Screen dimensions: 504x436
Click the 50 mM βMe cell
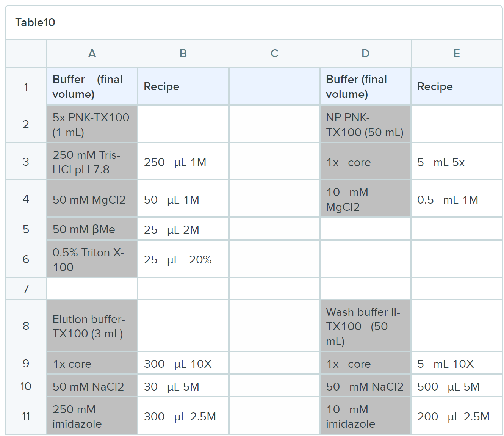pyautogui.click(x=92, y=229)
